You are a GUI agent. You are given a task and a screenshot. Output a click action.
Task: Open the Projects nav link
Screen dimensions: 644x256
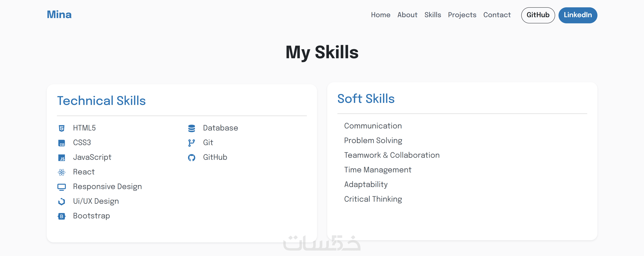point(462,15)
